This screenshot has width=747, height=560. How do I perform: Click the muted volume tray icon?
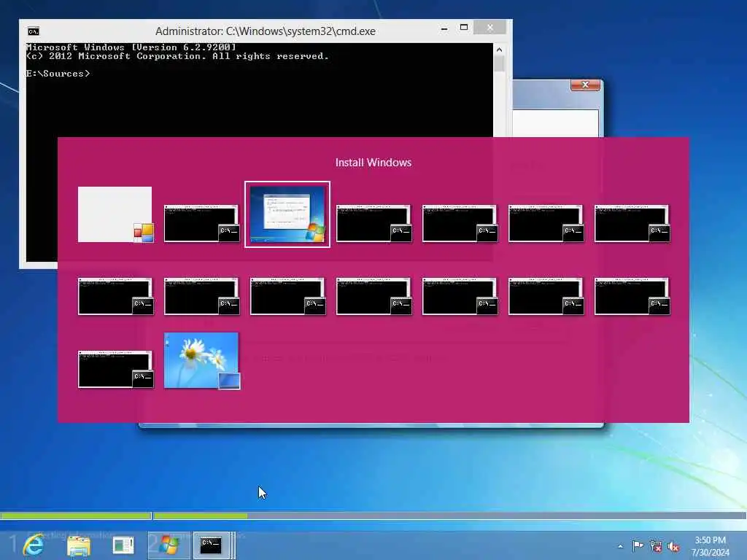[673, 547]
